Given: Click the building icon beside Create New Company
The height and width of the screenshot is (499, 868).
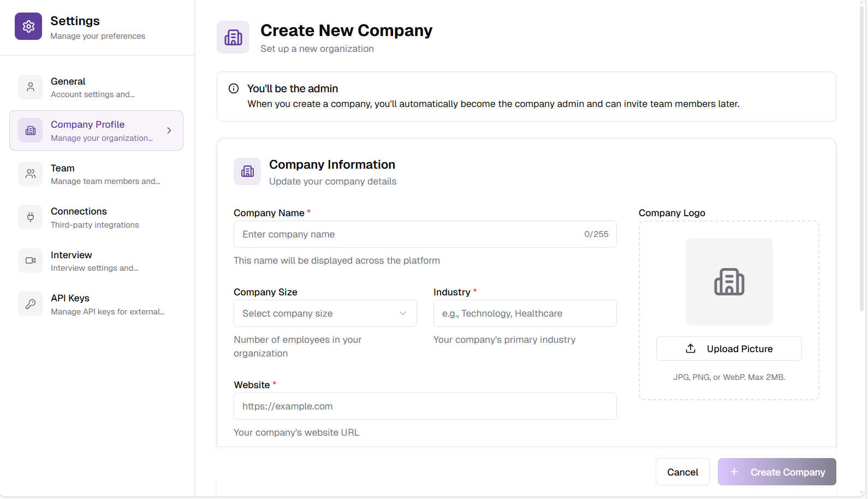Looking at the screenshot, I should [233, 37].
